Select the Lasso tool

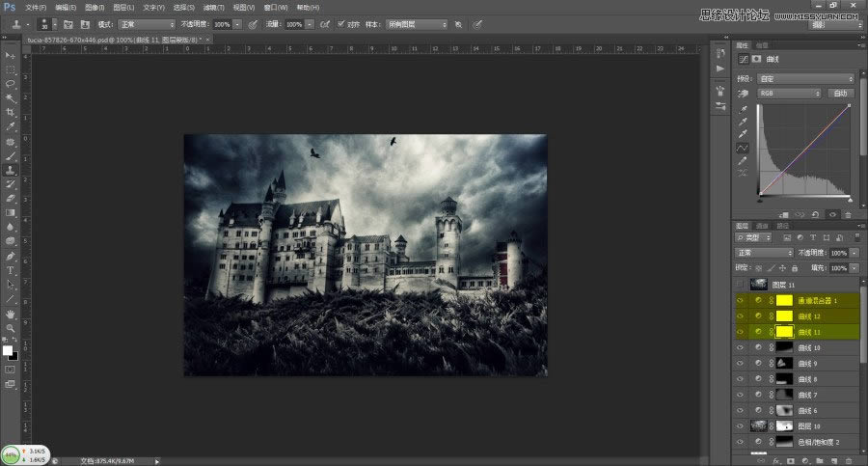pos(10,84)
